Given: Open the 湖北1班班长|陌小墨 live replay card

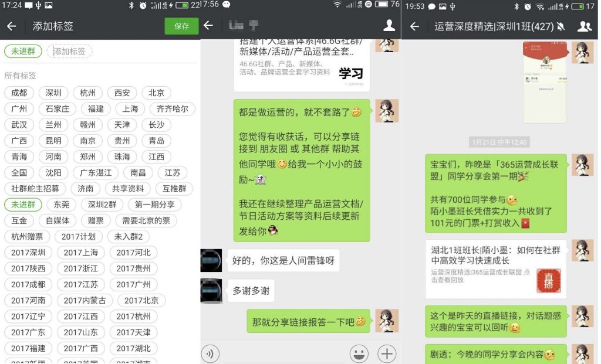Looking at the screenshot, I should coord(496,269).
